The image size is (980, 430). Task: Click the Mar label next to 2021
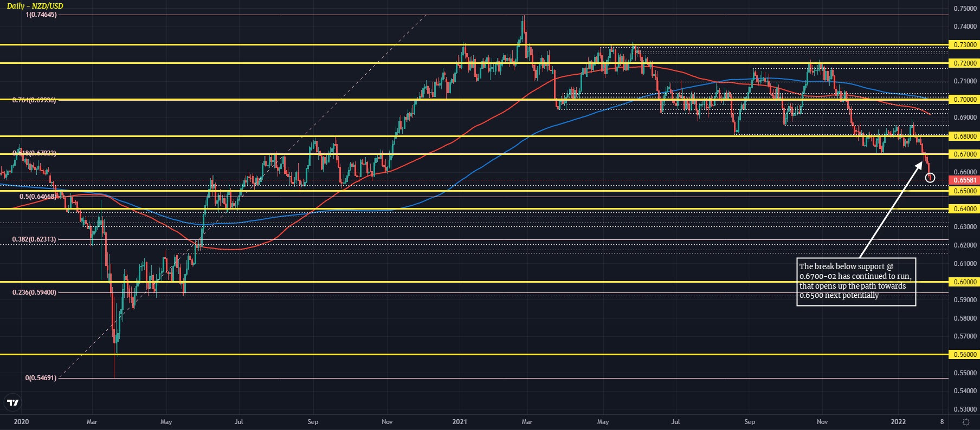point(527,421)
